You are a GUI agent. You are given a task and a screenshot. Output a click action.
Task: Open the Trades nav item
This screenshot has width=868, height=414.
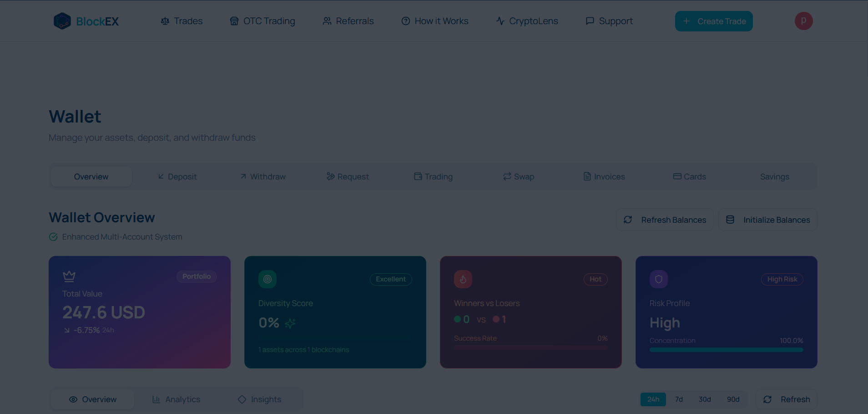[x=182, y=21]
